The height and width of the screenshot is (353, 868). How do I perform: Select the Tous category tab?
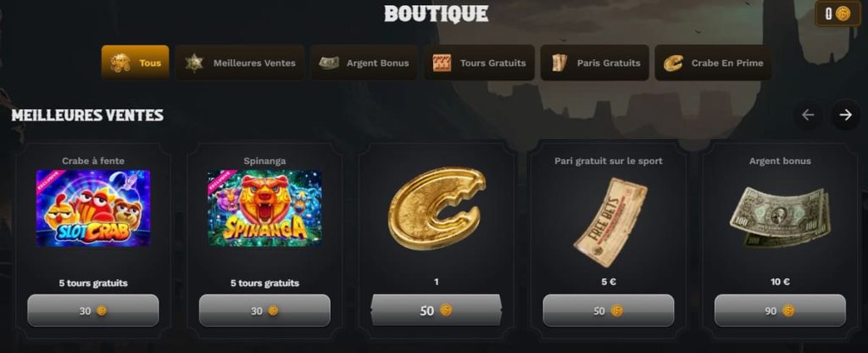pyautogui.click(x=135, y=63)
